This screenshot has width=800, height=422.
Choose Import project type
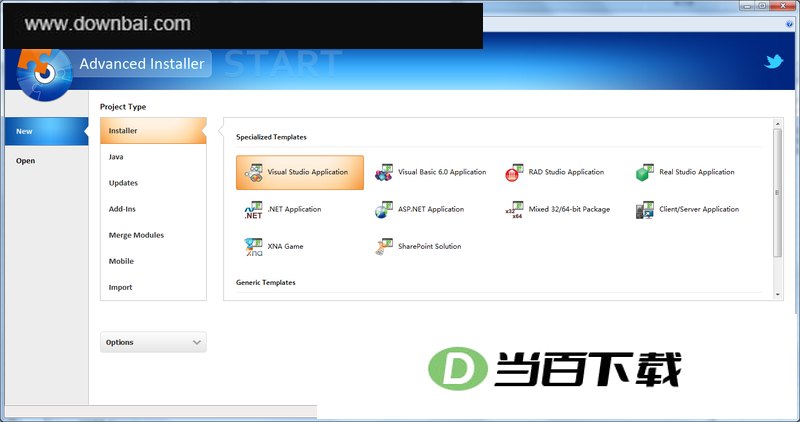(x=153, y=287)
